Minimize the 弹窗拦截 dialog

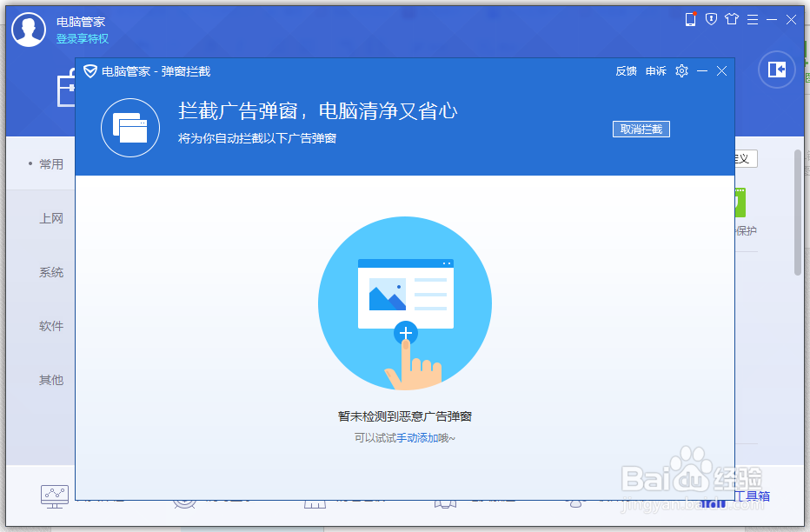click(x=702, y=71)
